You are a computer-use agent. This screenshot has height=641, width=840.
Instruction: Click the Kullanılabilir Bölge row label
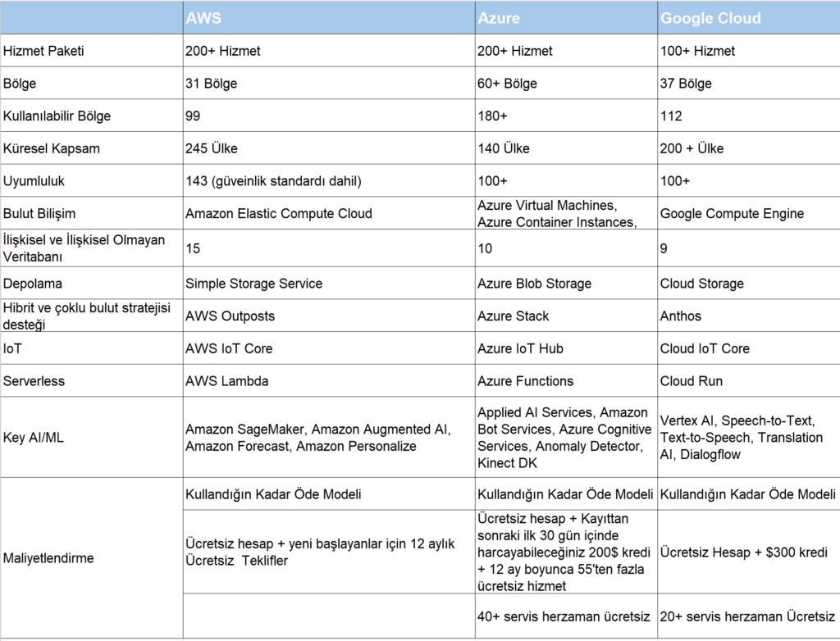pyautogui.click(x=91, y=116)
